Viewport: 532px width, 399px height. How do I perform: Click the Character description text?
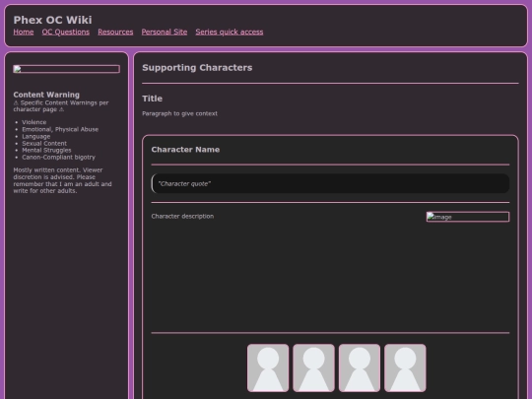(x=182, y=216)
